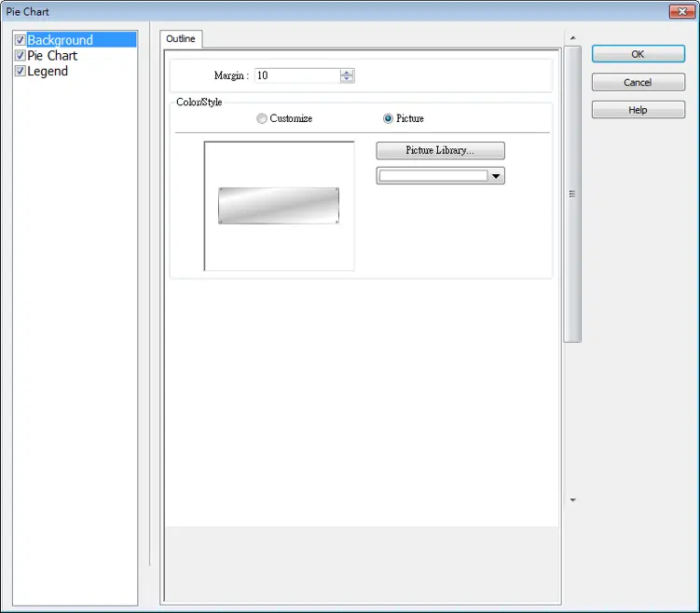Select the Legend list item
The image size is (700, 613).
point(48,71)
